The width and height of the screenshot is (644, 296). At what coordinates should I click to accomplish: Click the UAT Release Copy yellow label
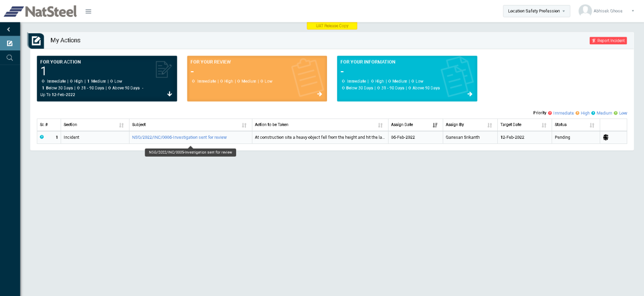click(332, 25)
